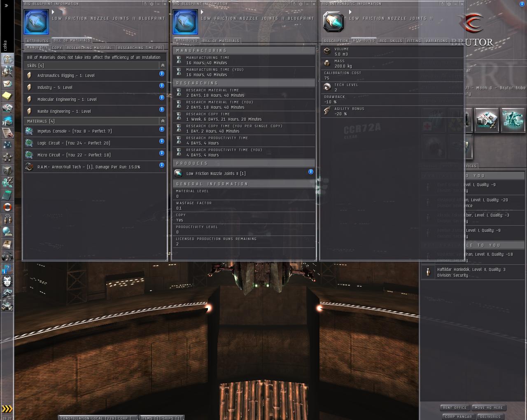Screen dimensions: 527x420
Task: Click the triangle arrow in Rig Astronautic window header
Action: 350,12
